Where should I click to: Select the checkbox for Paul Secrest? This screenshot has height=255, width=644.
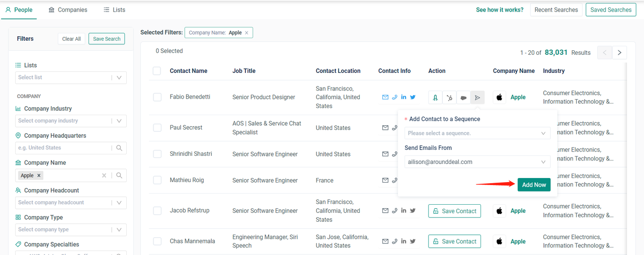tap(157, 128)
